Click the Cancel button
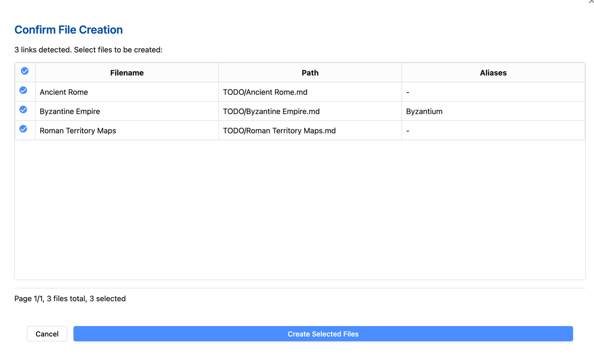Viewport: 594px width, 364px height. (x=47, y=334)
